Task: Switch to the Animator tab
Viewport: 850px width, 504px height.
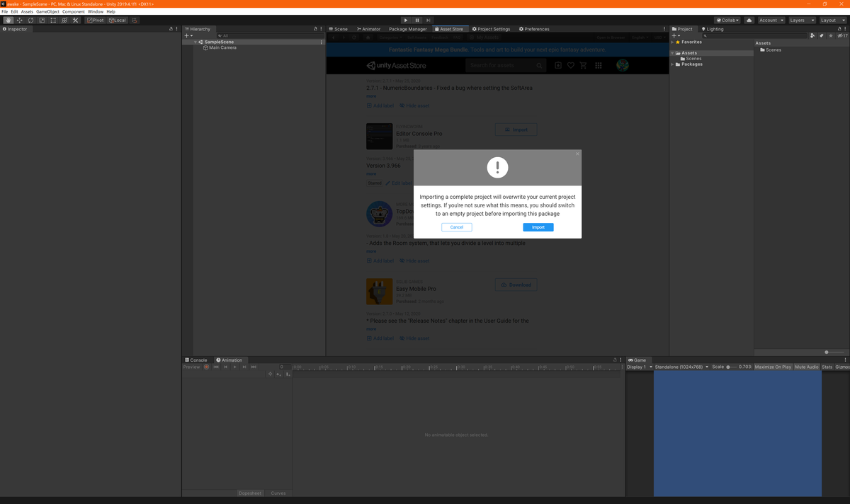Action: pos(368,29)
